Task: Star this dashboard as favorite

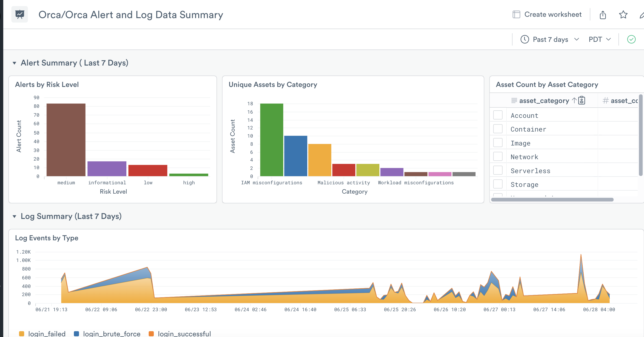Action: (x=623, y=15)
